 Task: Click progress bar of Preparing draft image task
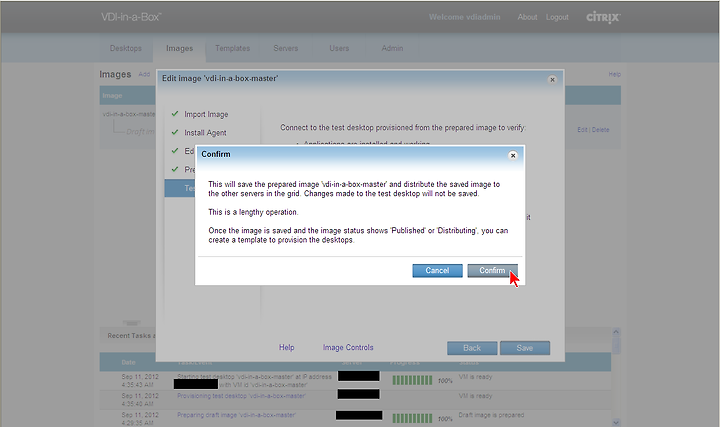(x=412, y=418)
